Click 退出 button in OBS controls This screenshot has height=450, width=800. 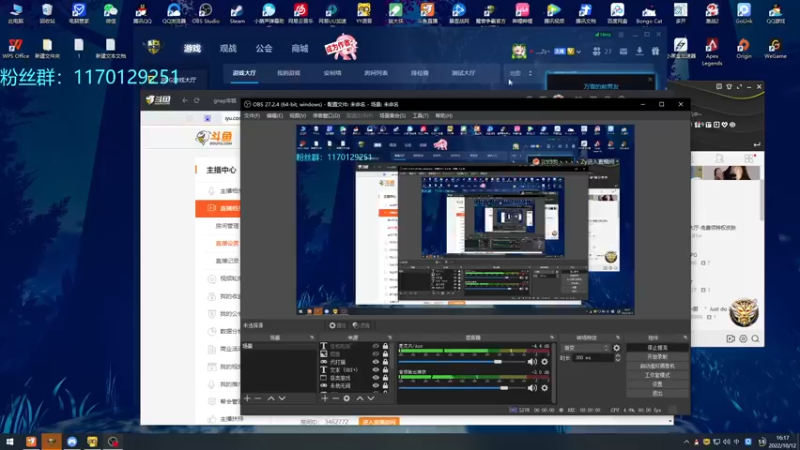(657, 393)
